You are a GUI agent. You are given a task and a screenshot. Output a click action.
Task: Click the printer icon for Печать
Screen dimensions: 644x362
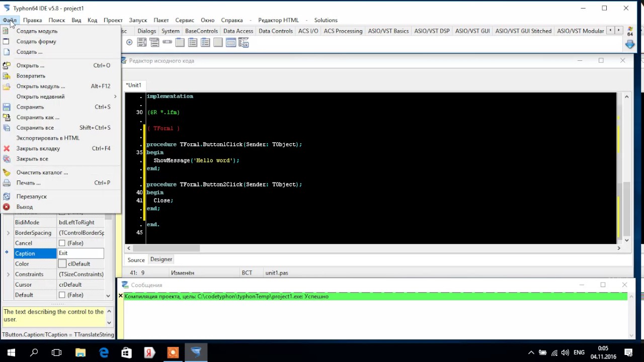(x=7, y=183)
